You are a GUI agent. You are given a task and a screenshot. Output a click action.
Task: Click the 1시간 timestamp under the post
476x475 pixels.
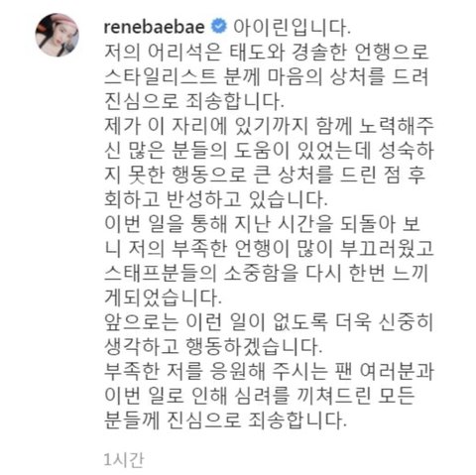point(124,460)
